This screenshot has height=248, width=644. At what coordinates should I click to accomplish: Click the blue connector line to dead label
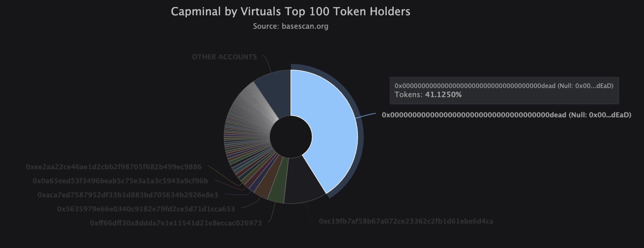click(x=365, y=116)
